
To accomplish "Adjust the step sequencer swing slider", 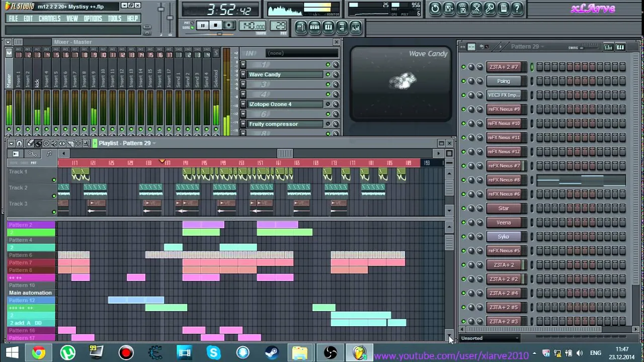I will point(589,48).
